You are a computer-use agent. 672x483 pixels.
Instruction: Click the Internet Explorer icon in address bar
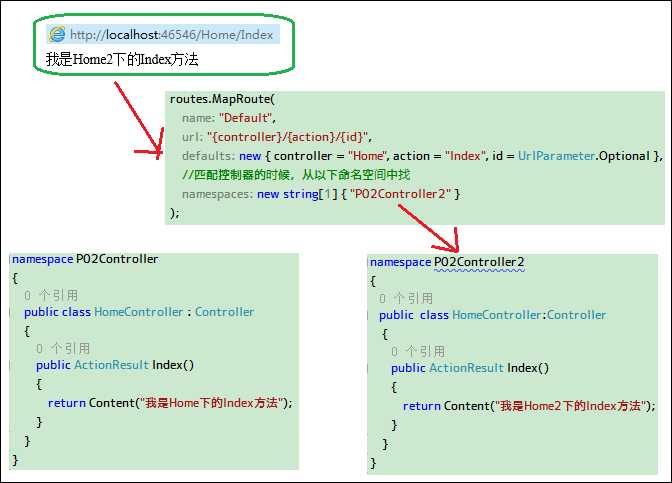(57, 34)
